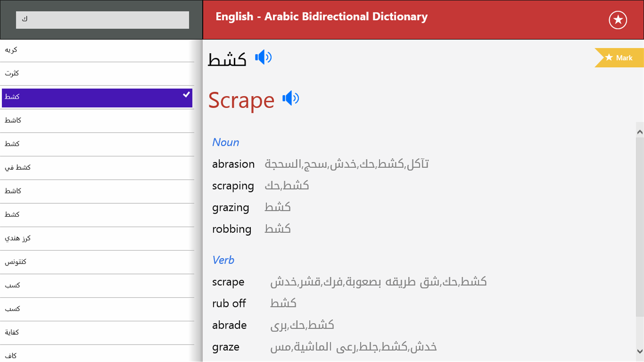Play audio pronunciation of Arabic word كشط
This screenshot has width=644, height=362.
pyautogui.click(x=263, y=58)
